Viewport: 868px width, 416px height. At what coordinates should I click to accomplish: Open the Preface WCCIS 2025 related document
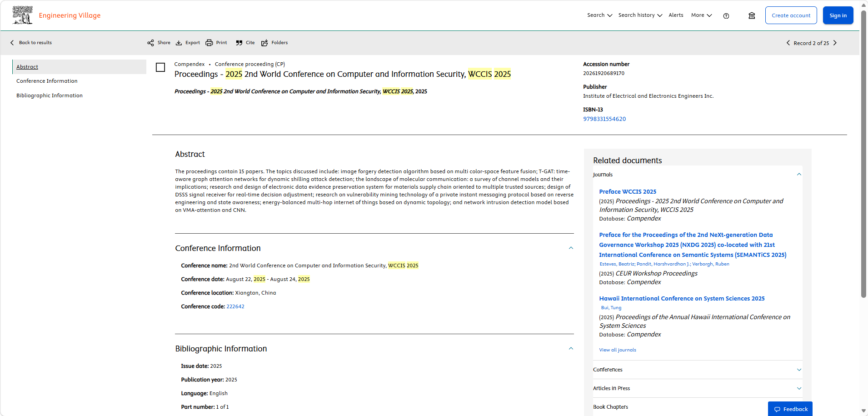point(628,192)
